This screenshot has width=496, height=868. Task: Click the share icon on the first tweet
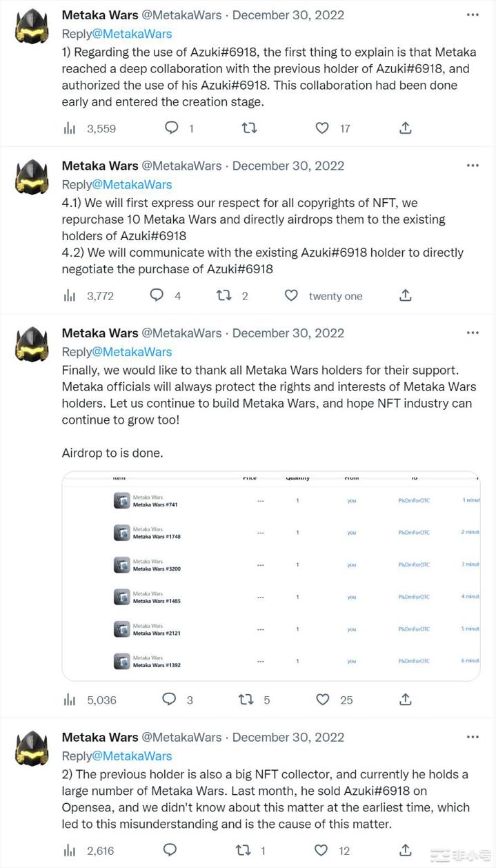tap(406, 128)
